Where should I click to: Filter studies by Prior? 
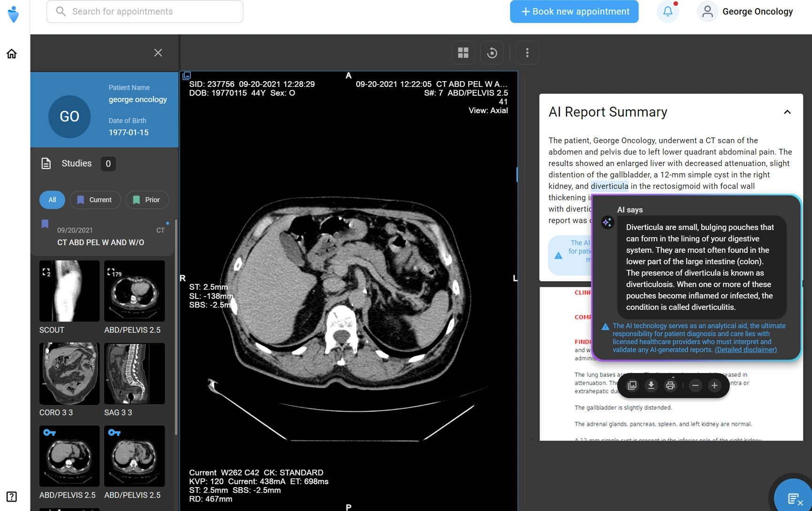point(147,200)
